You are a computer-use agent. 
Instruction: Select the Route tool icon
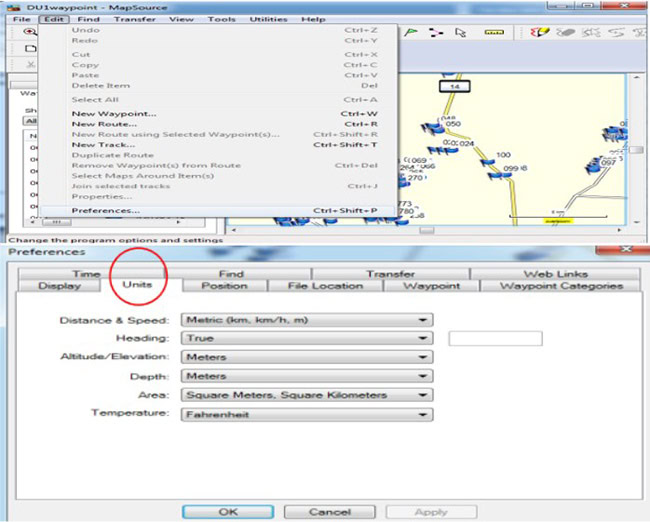click(x=435, y=32)
